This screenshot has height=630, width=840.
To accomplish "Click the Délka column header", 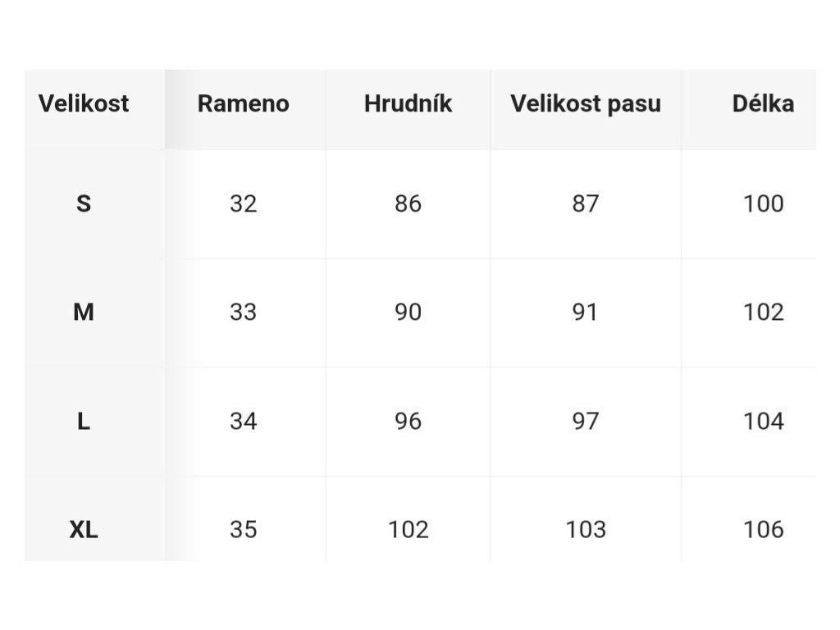I will pos(763,103).
